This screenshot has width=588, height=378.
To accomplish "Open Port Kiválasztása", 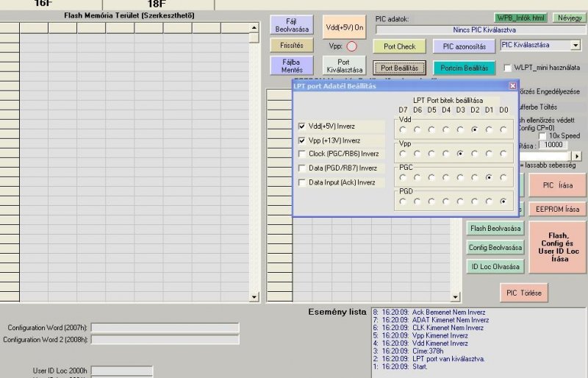I will point(344,65).
